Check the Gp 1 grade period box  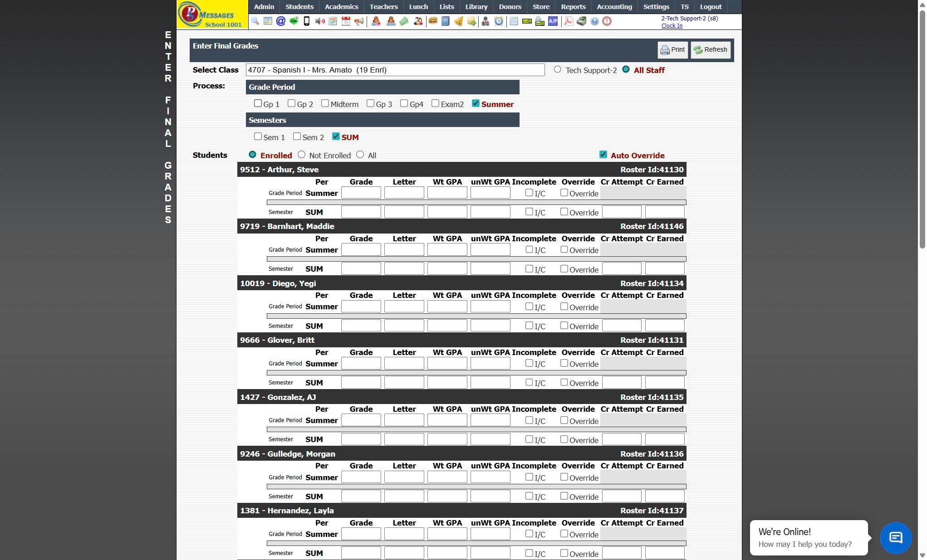point(258,103)
